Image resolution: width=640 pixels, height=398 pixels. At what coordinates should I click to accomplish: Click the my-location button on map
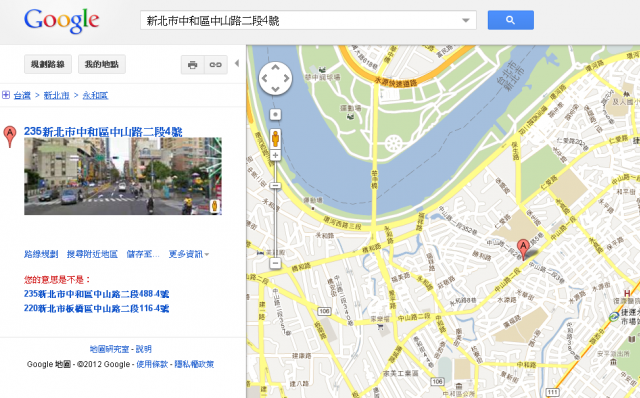(x=276, y=115)
